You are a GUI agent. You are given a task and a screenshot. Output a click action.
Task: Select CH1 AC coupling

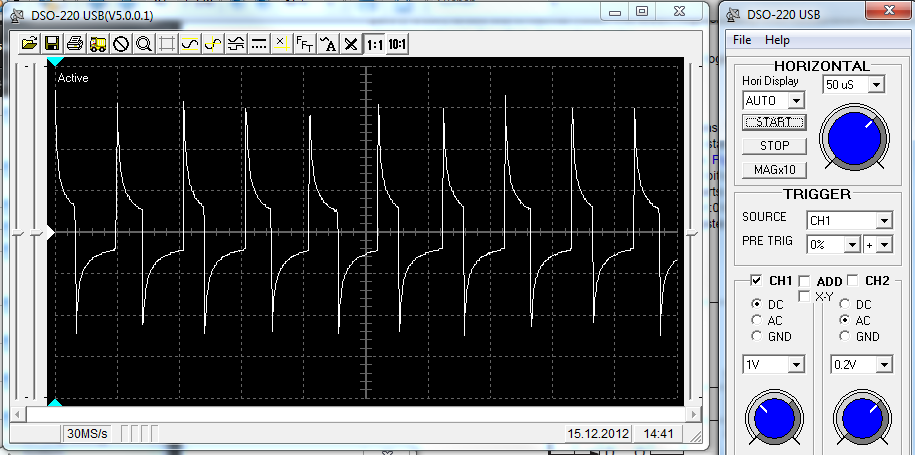click(x=757, y=320)
